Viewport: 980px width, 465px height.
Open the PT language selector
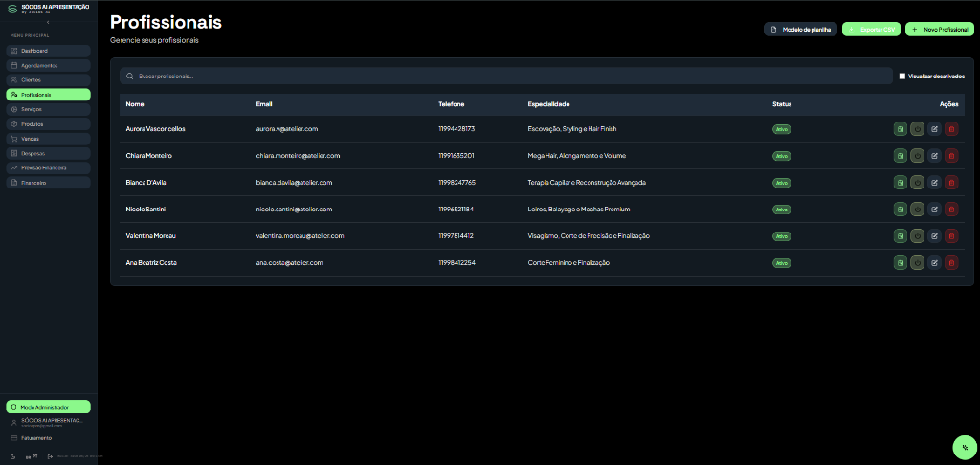pos(32,457)
